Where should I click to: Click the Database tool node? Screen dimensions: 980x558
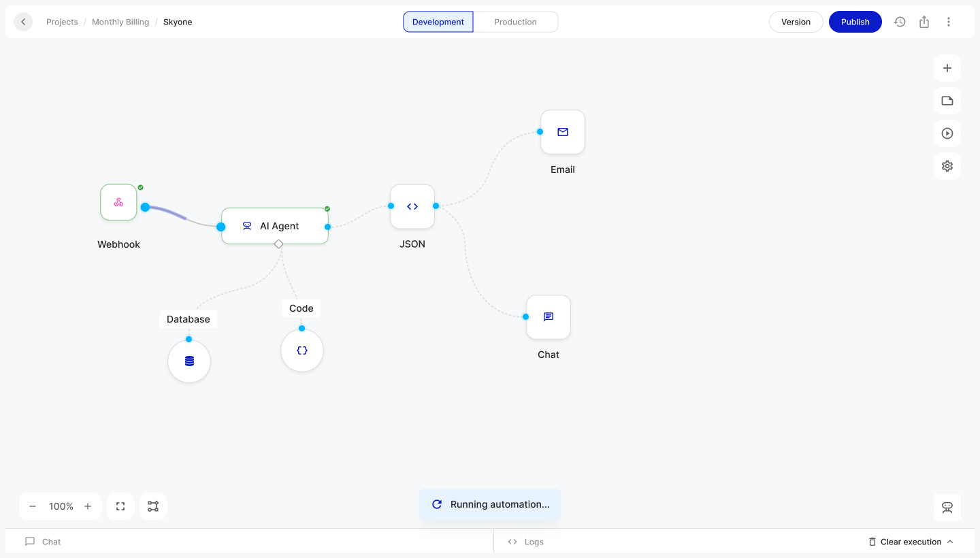click(x=189, y=361)
